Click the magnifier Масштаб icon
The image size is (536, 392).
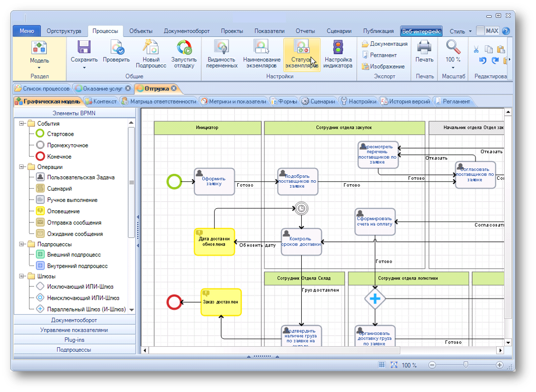(453, 47)
